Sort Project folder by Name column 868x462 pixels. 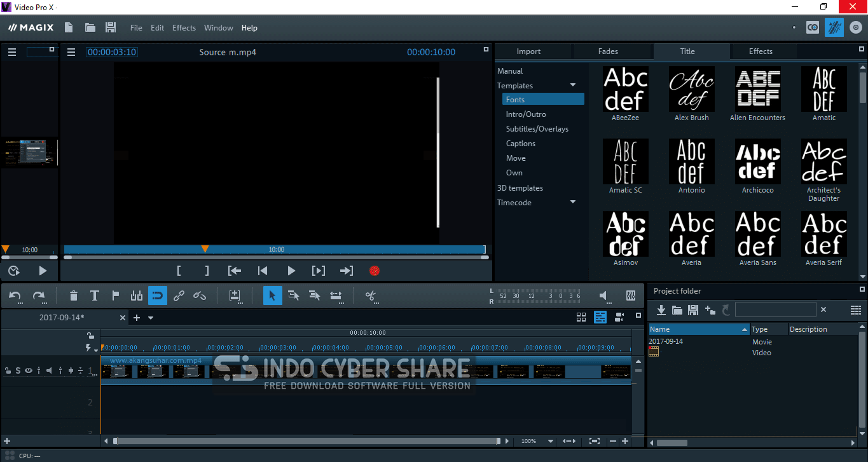point(699,329)
